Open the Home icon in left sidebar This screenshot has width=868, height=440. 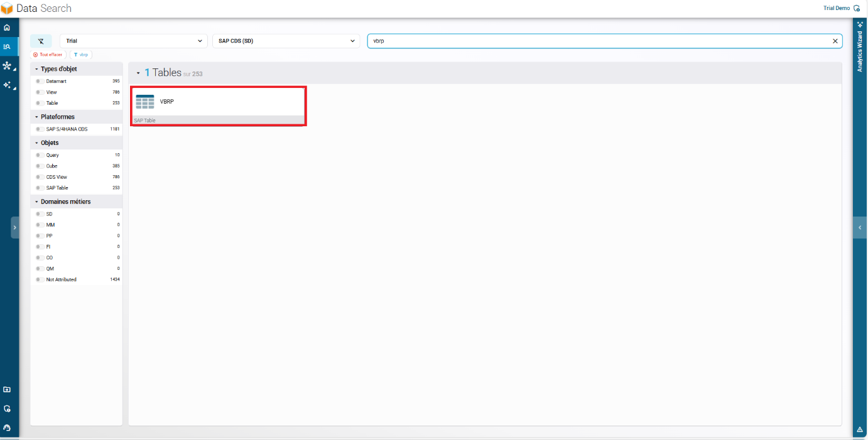[7, 28]
